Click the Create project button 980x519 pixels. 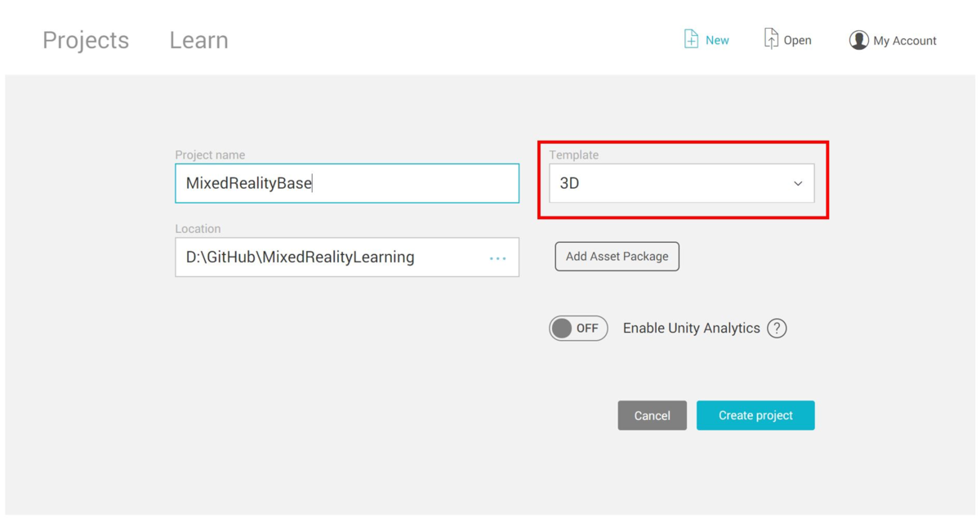coord(755,415)
